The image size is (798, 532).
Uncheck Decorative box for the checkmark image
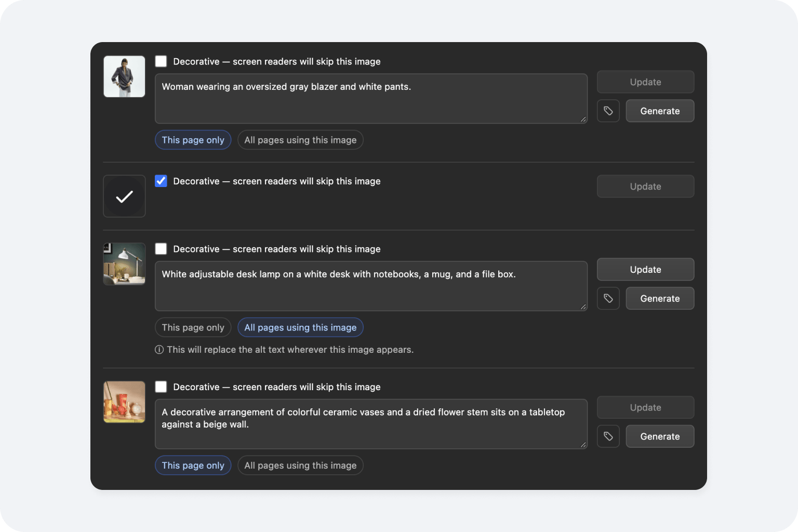point(161,181)
